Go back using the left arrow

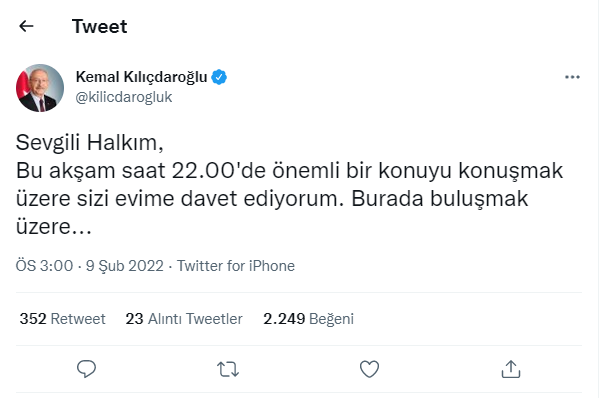pyautogui.click(x=26, y=26)
